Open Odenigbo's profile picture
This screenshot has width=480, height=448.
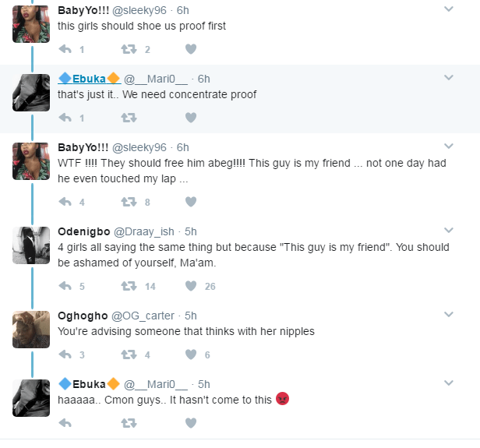pos(32,245)
